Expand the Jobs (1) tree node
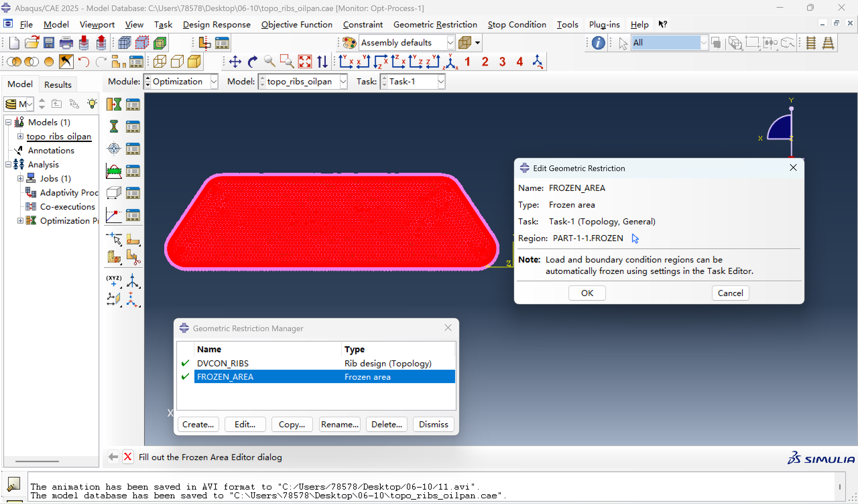Image resolution: width=858 pixels, height=504 pixels. pyautogui.click(x=20, y=178)
